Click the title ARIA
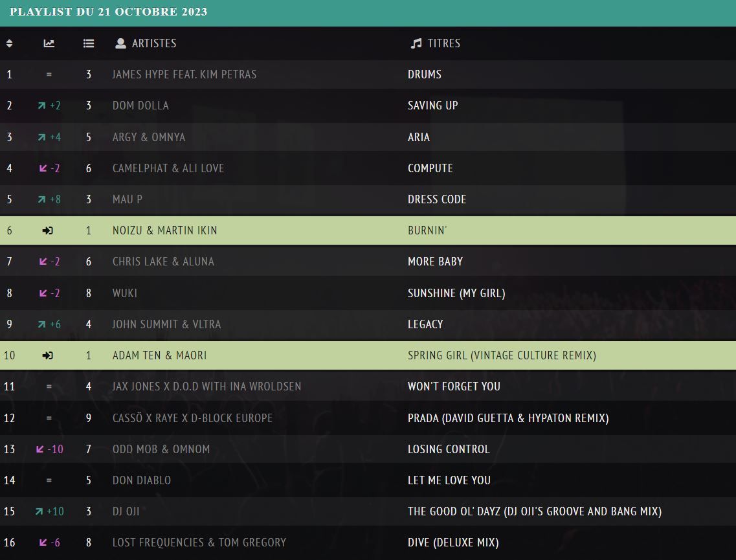This screenshot has width=736, height=560. click(x=419, y=137)
